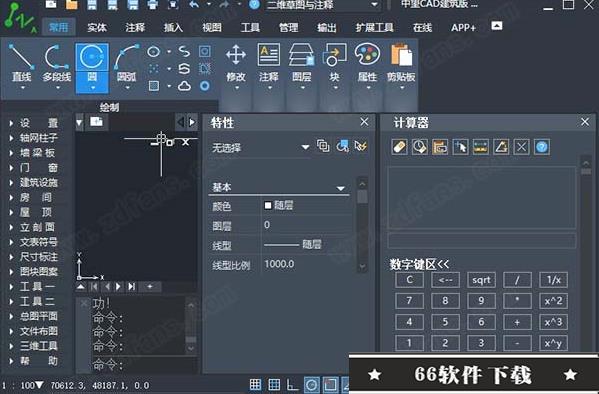The image size is (599, 394).
Task: Toggle polar tracking in status bar
Action: tap(312, 384)
